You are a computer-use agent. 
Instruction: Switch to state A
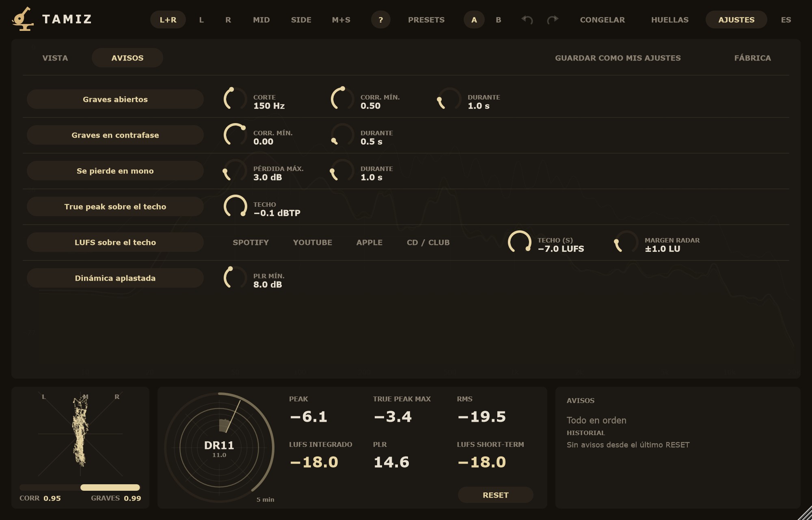pos(474,19)
